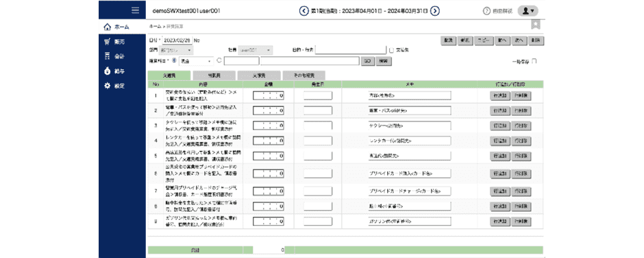The height and width of the screenshot is (258, 644).
Task: Open the hamburger menu in the sidebar
Action: pos(135,10)
